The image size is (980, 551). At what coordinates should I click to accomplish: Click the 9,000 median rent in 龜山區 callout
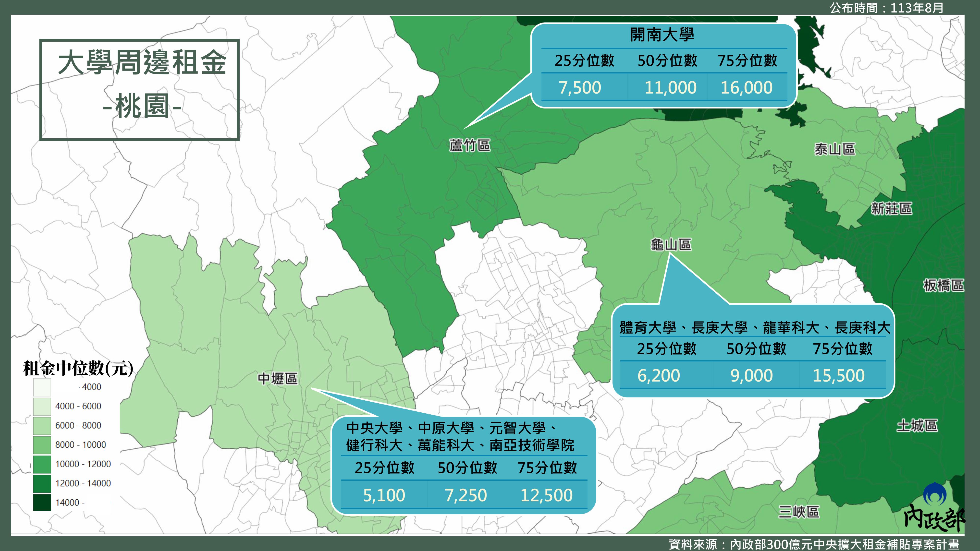751,376
